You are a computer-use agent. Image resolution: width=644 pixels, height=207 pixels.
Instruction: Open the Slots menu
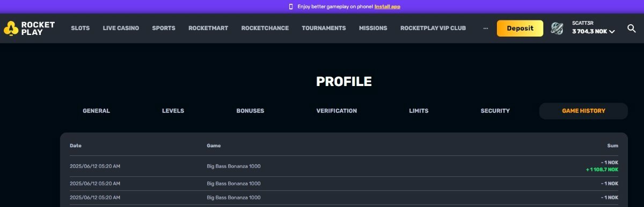80,28
